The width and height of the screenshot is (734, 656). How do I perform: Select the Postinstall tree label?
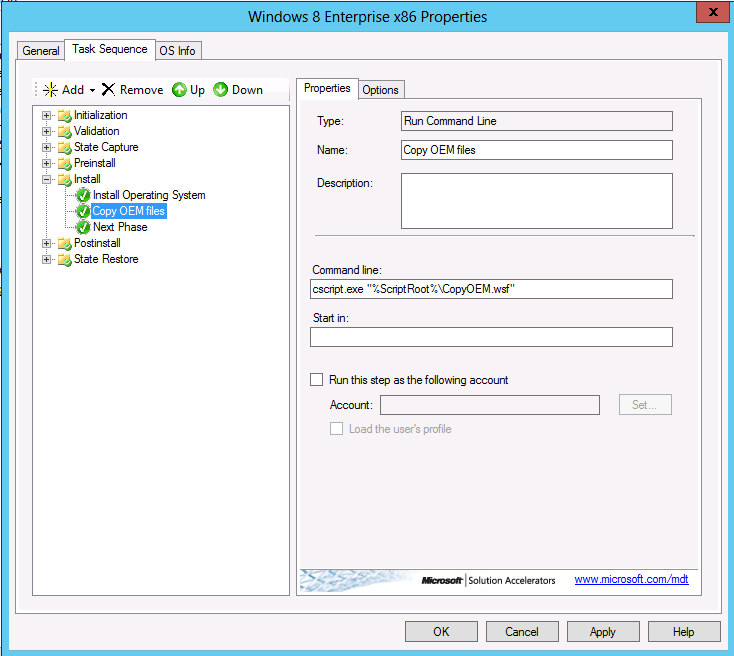pos(97,243)
